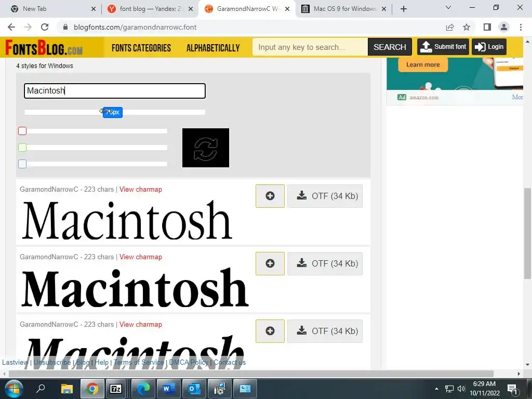
Task: Click the green color slider track
Action: 97,148
